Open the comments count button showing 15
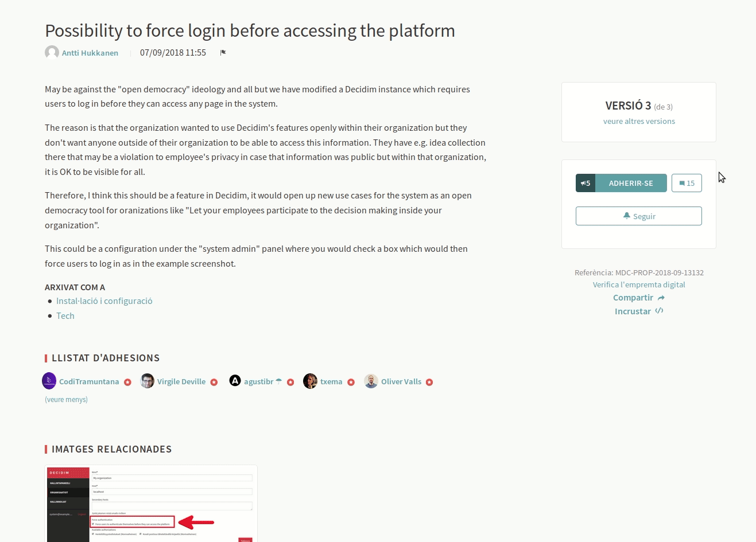The image size is (756, 542). click(x=687, y=183)
